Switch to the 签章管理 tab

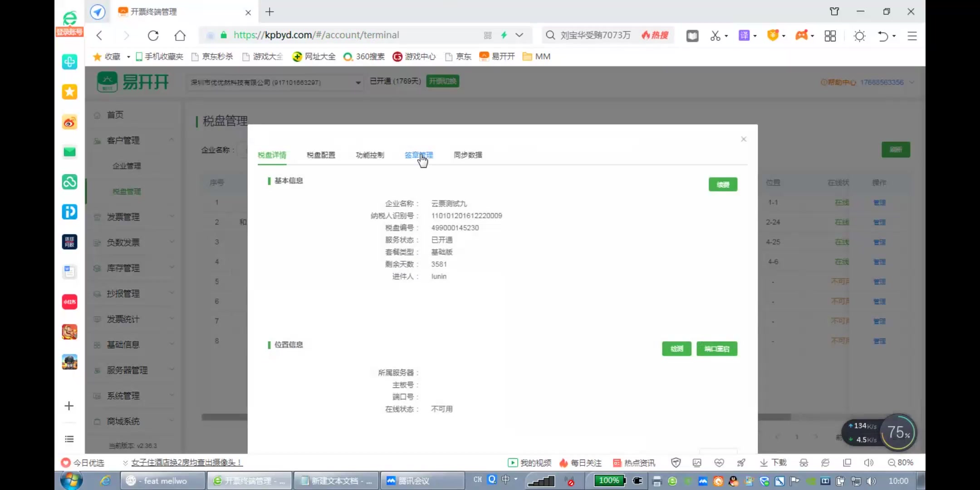coord(418,155)
